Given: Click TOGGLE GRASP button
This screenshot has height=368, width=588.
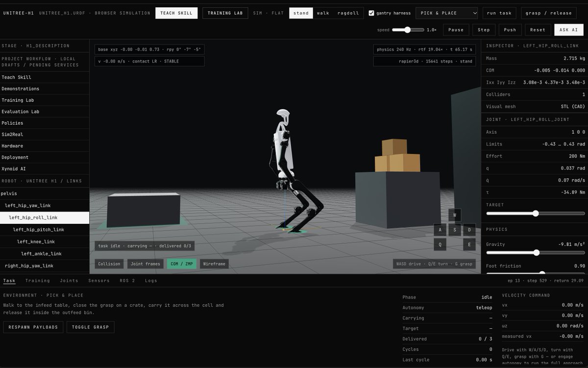Looking at the screenshot, I should tap(91, 327).
